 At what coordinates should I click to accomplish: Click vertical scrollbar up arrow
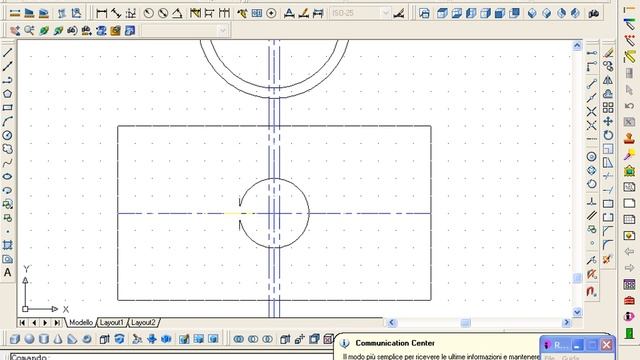pos(577,45)
